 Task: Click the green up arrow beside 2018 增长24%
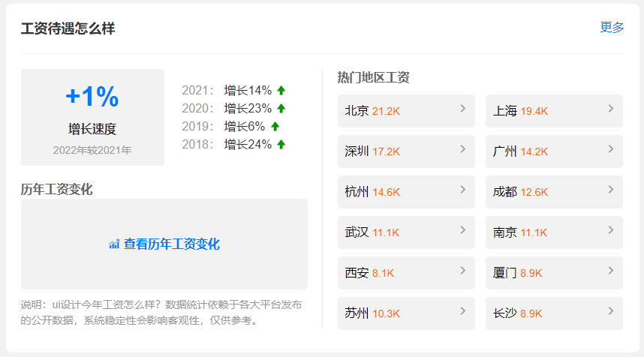click(281, 145)
